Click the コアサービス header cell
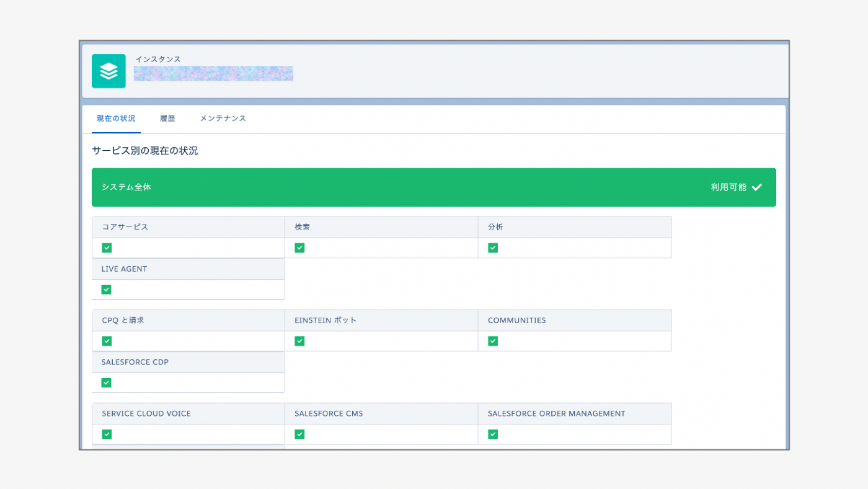 coord(188,227)
